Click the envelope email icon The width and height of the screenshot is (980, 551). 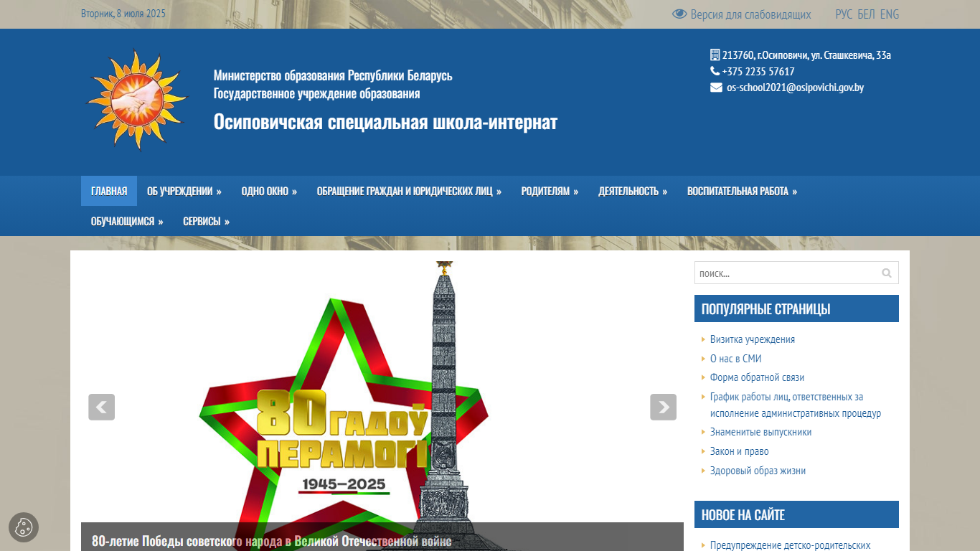coord(716,88)
